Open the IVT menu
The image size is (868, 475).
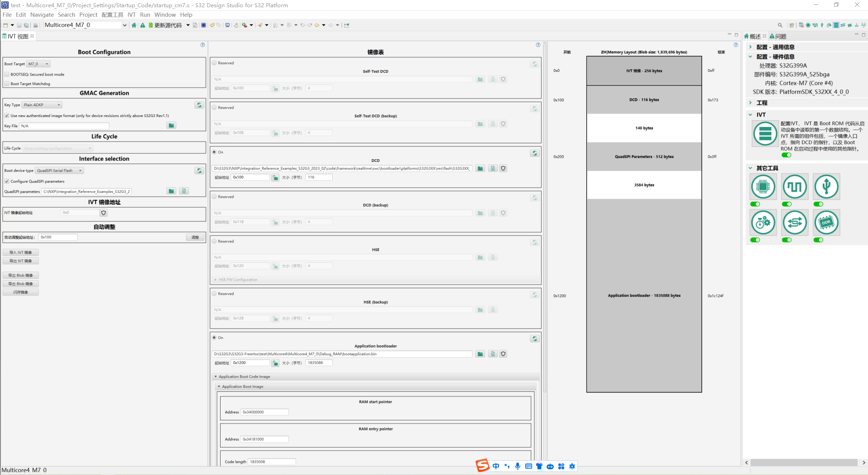click(x=132, y=14)
